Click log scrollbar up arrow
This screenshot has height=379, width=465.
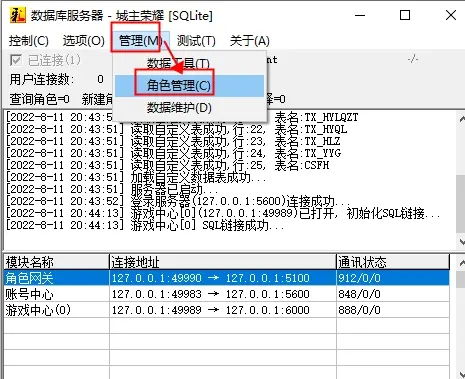461,119
